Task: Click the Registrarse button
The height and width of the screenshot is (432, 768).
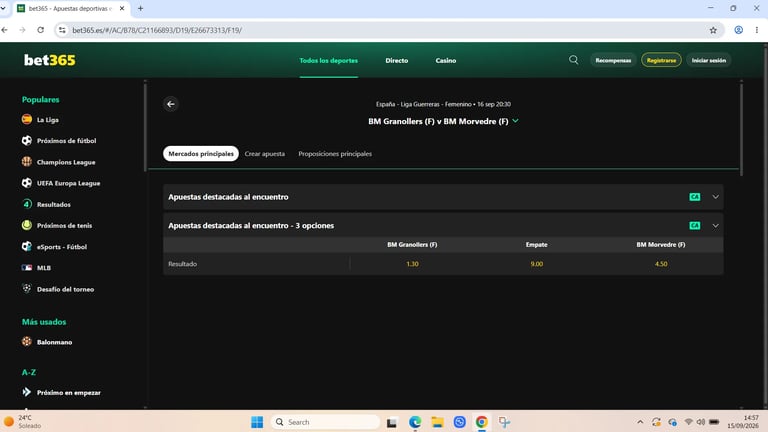Action: 661,60
